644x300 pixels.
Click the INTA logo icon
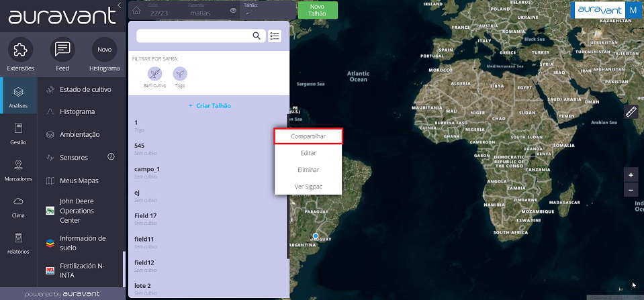tap(50, 270)
